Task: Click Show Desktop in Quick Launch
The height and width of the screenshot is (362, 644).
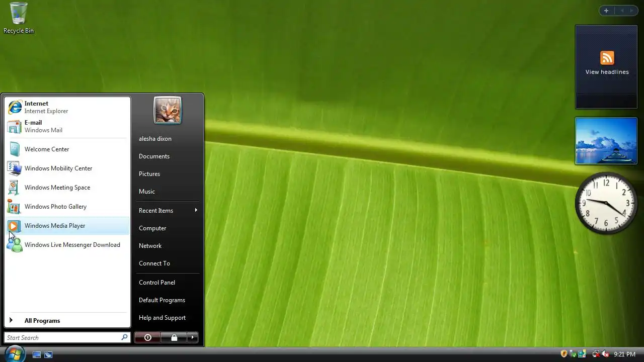Action: pos(37,354)
